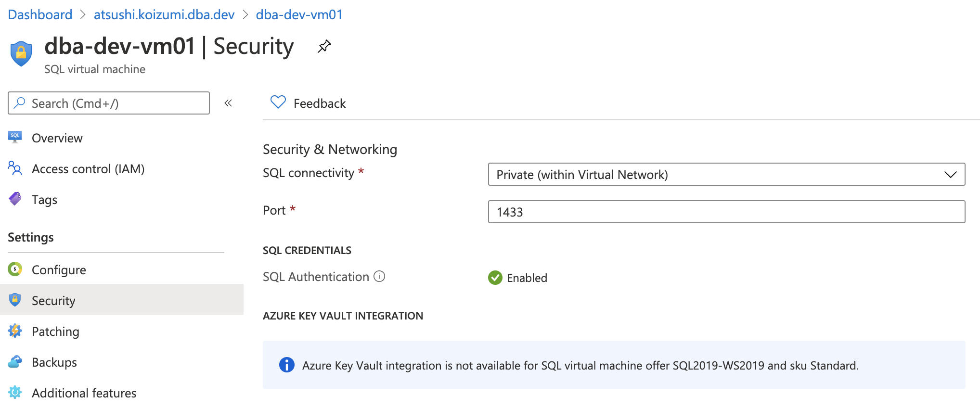Click the Tags purple label icon
Image resolution: width=980 pixels, height=409 pixels.
coord(15,199)
